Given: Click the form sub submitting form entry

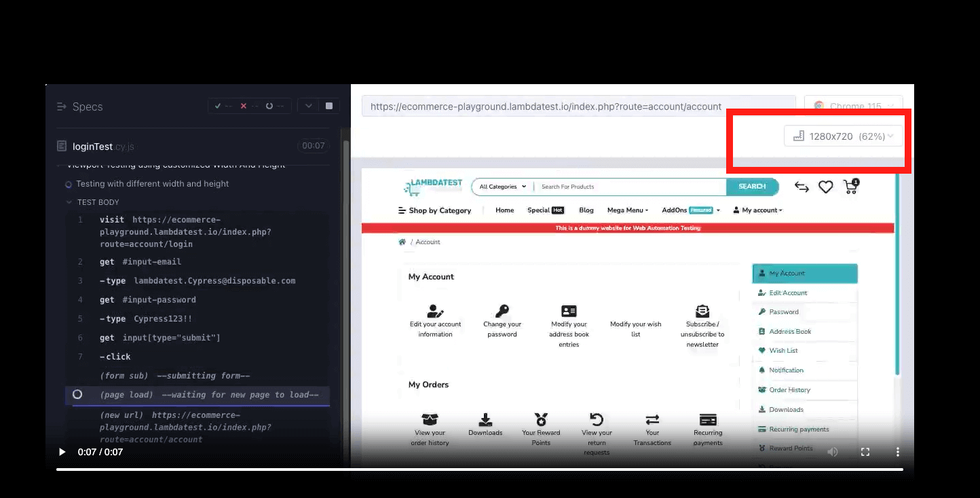Looking at the screenshot, I should (197, 376).
